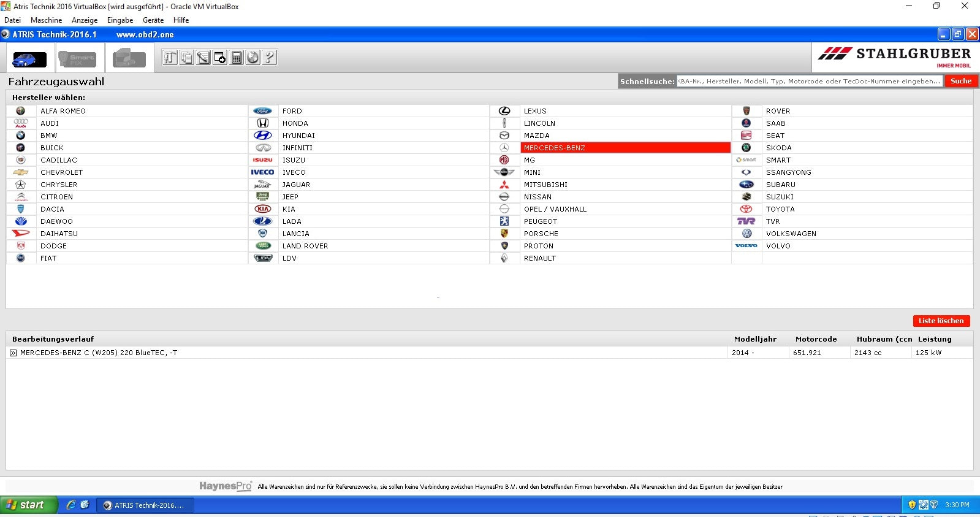Screen dimensions: 980x517
Task: Click the globe toolbar icon
Action: click(x=253, y=58)
